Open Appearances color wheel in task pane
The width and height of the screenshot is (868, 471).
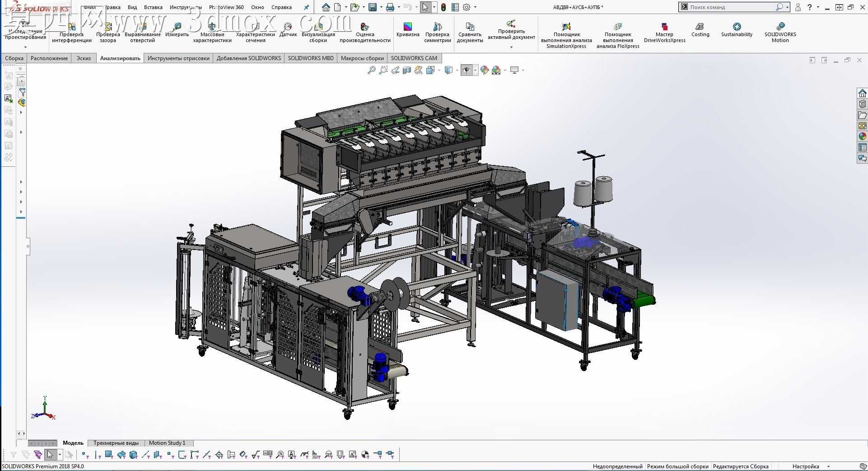pos(862,137)
